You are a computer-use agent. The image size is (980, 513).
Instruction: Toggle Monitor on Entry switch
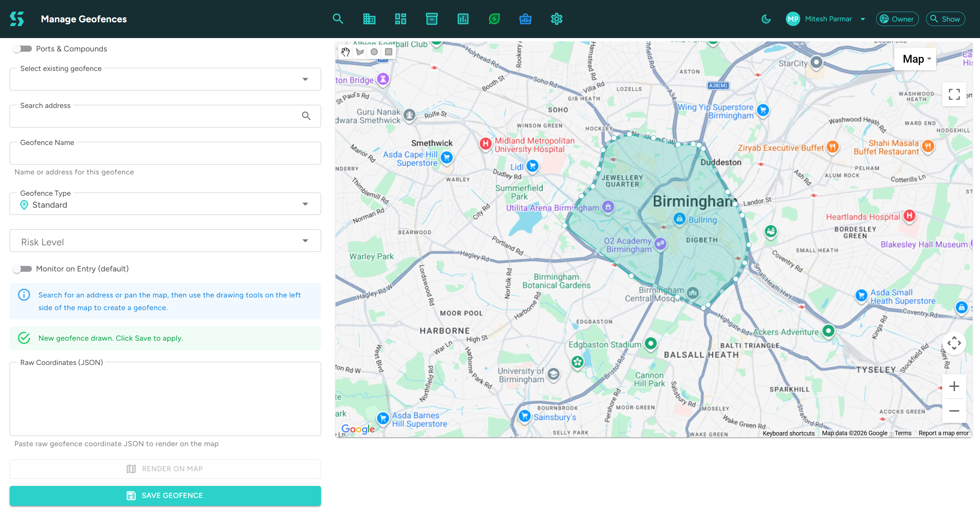click(x=22, y=269)
